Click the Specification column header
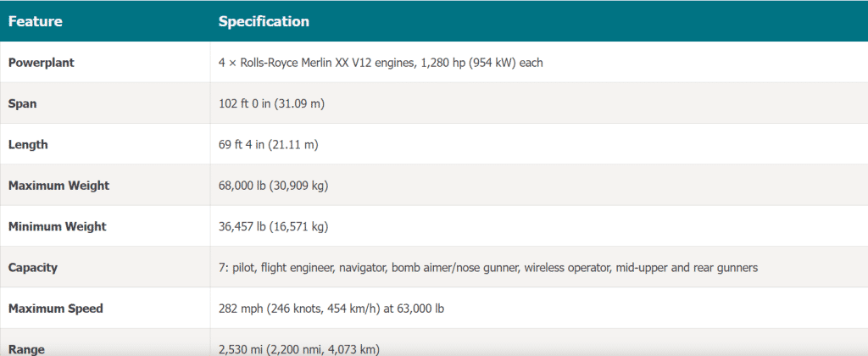The width and height of the screenshot is (868, 356). pyautogui.click(x=264, y=21)
